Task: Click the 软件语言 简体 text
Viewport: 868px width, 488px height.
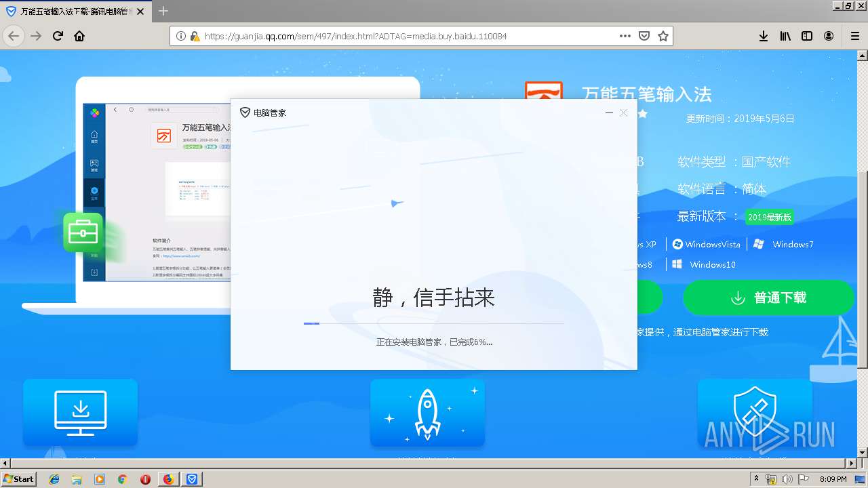Action: (722, 189)
